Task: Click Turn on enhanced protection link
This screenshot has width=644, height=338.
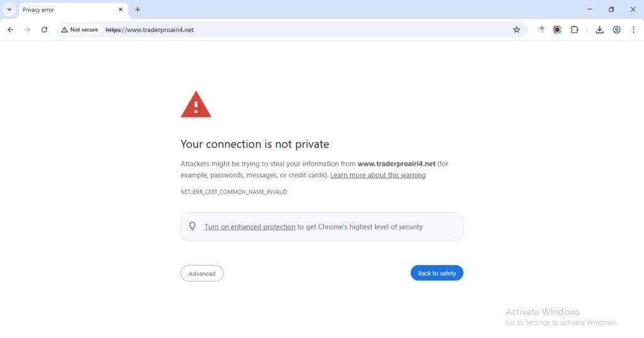Action: point(250,227)
